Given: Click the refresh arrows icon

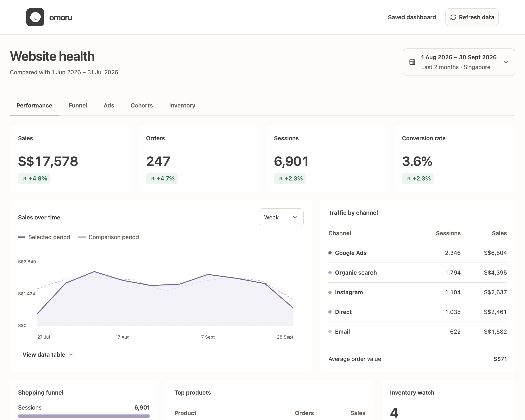Looking at the screenshot, I should (x=453, y=17).
